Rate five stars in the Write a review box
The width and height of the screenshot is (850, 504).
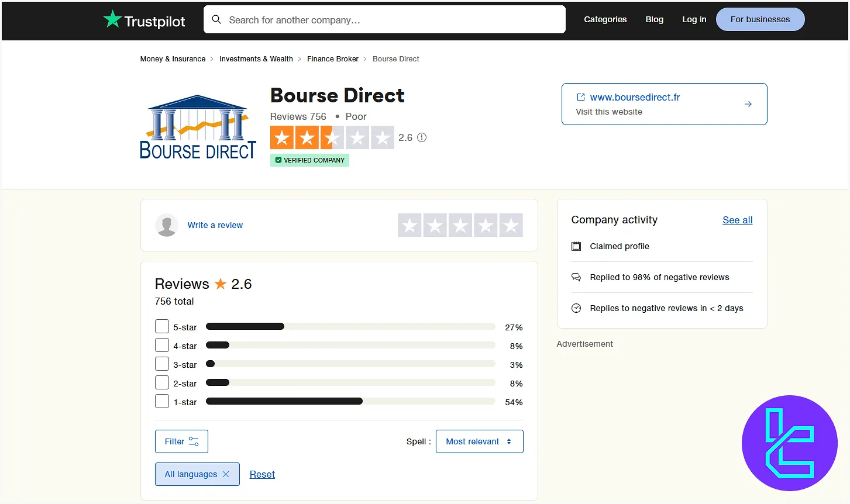[x=511, y=225]
